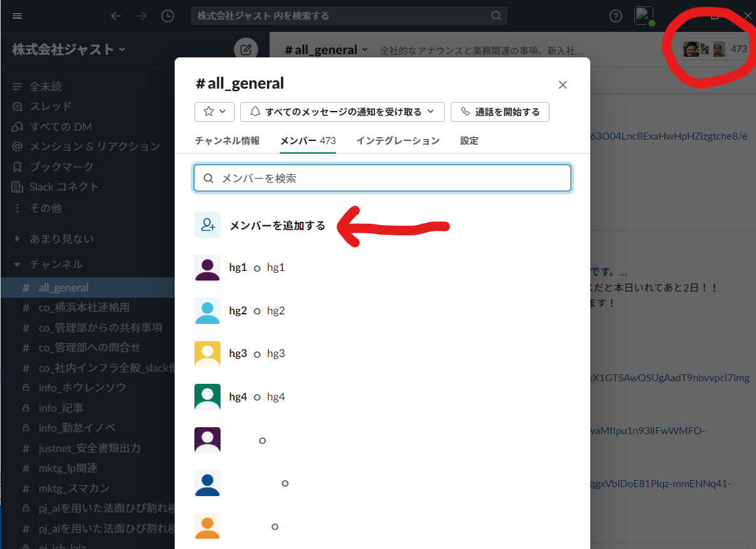Viewport: 756px width, 549px height.
Task: Go back with the left arrow
Action: click(x=116, y=16)
